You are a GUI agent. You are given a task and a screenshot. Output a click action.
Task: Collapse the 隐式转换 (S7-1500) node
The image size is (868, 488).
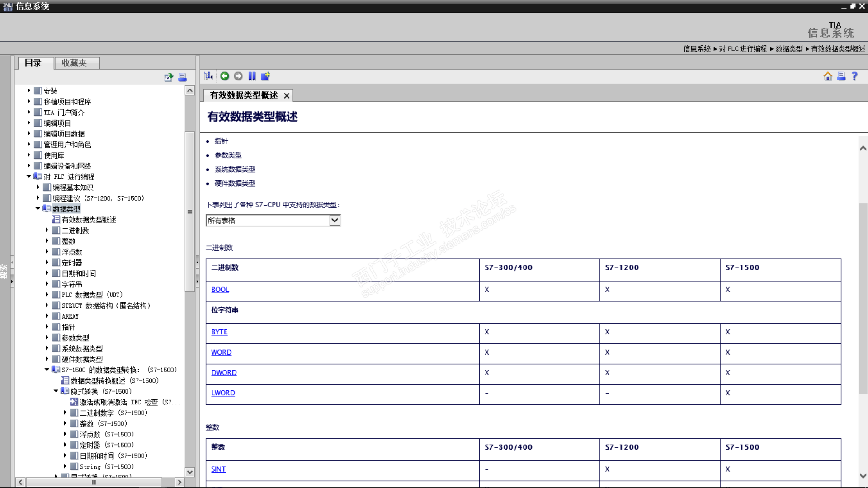coord(56,391)
